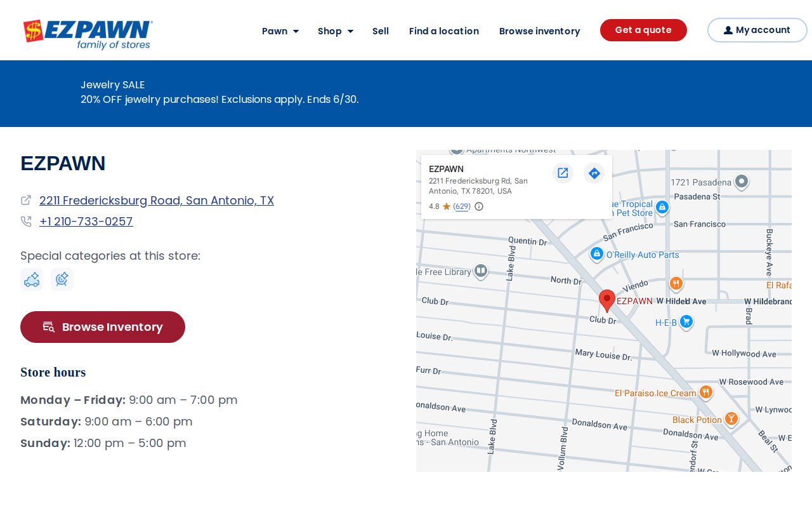Click the red EZPAWN map pin

[607, 300]
